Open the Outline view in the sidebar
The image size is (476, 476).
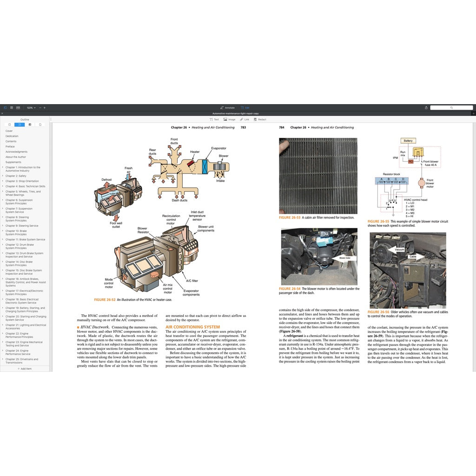pyautogui.click(x=20, y=125)
